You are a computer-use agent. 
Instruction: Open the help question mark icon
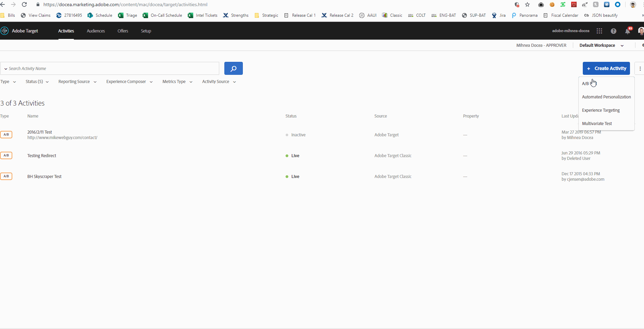coord(614,31)
